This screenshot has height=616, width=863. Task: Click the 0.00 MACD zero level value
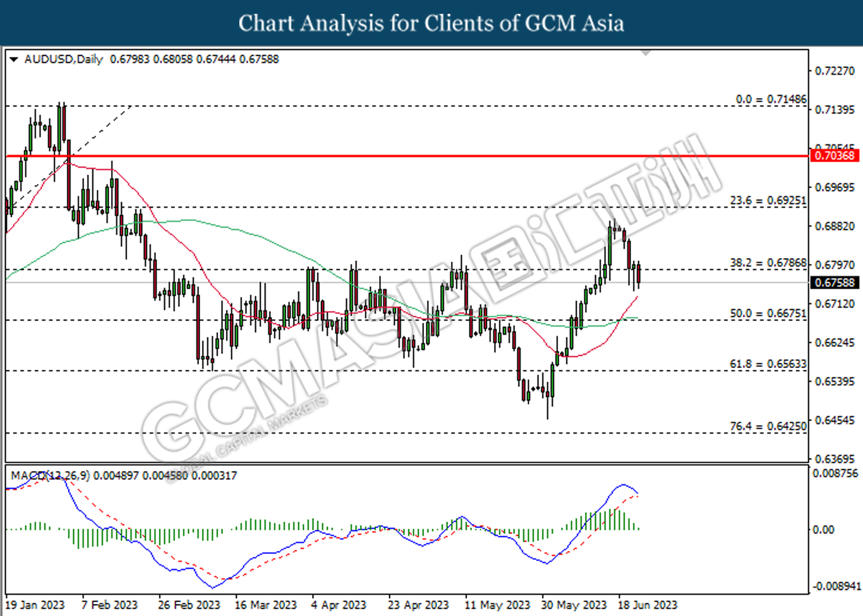pos(823,529)
